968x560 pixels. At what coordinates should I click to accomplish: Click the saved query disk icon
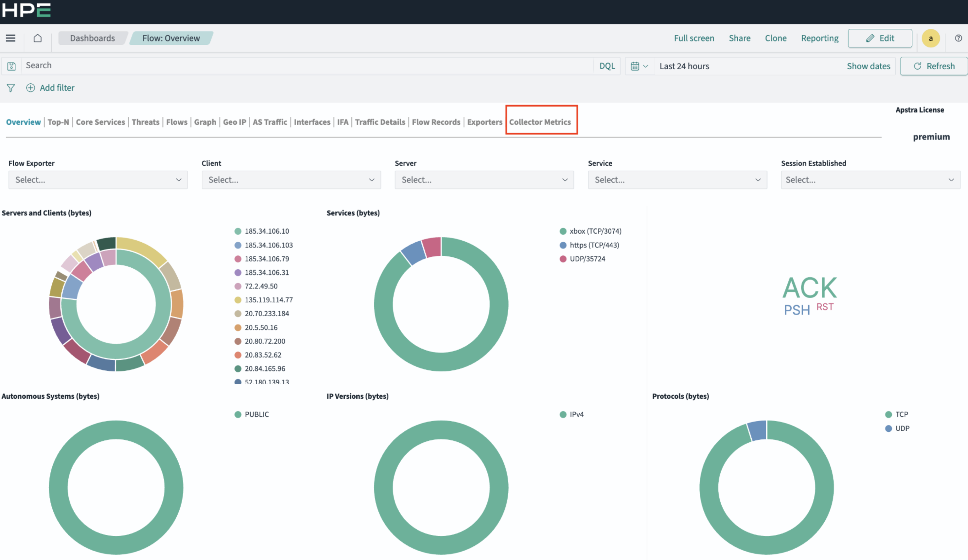point(11,66)
